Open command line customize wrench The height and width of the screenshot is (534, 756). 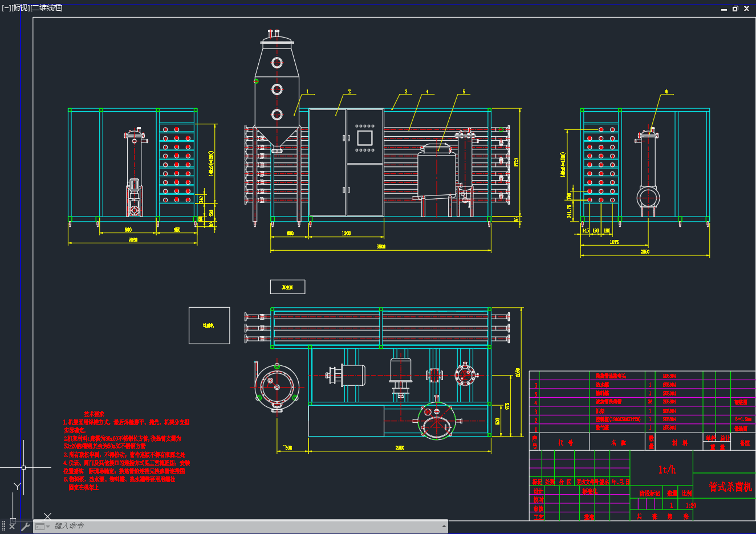click(25, 526)
